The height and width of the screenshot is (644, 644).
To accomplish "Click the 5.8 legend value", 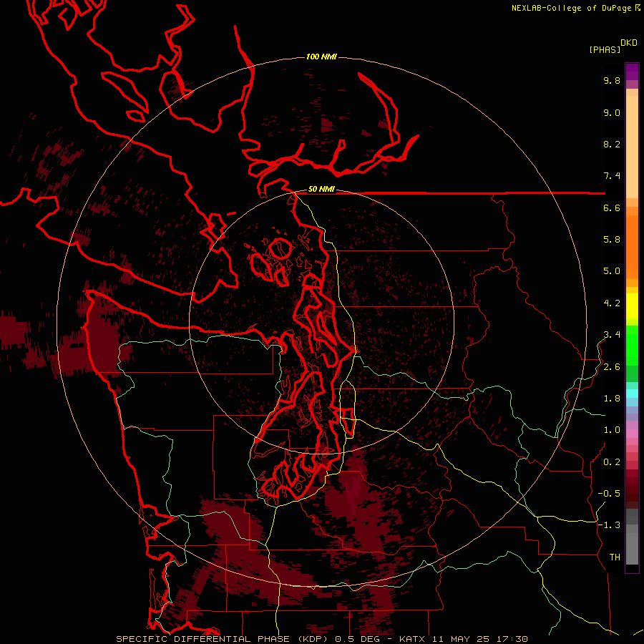I will (x=612, y=240).
